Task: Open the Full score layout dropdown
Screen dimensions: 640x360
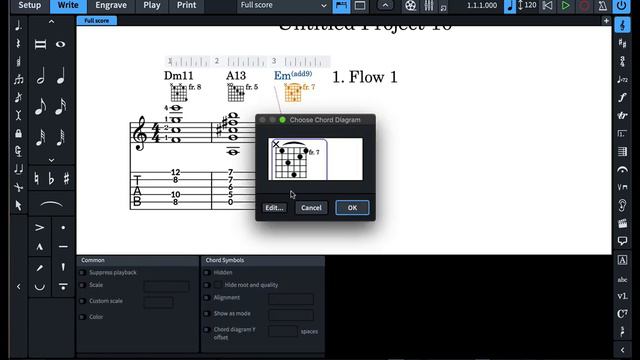Action: [x=283, y=5]
